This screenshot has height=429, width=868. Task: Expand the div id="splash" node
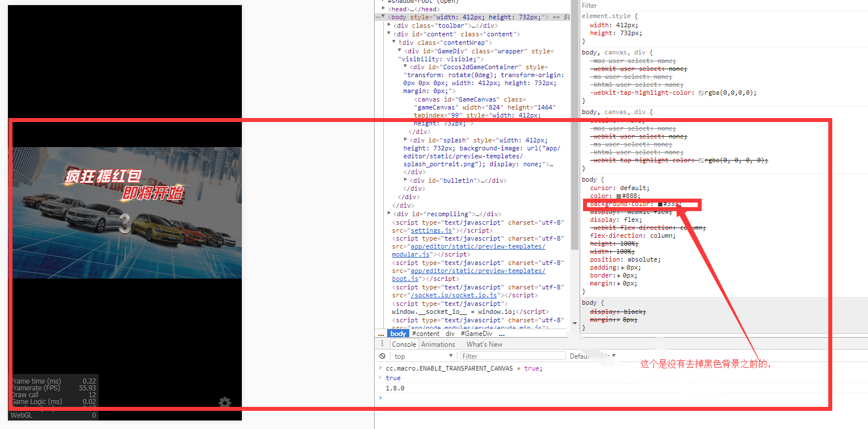coord(405,140)
